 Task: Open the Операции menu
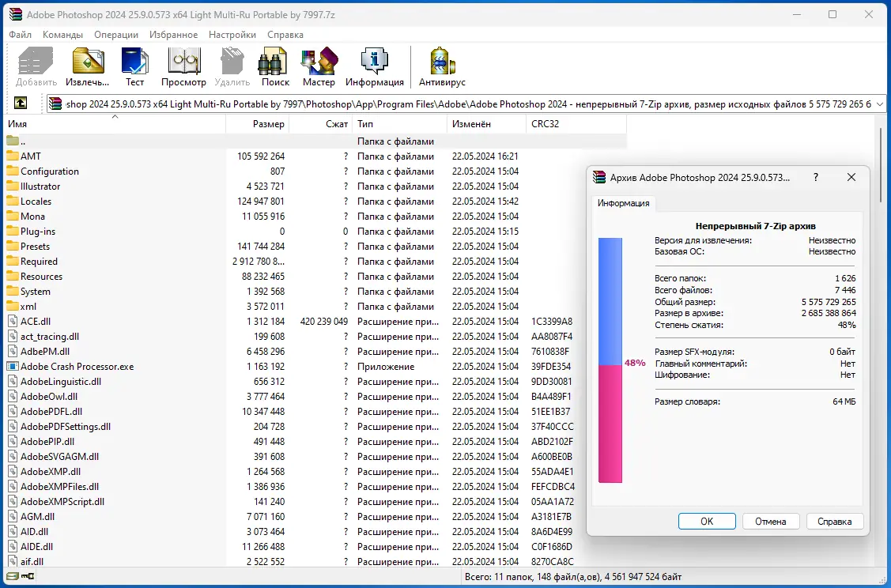click(x=116, y=35)
